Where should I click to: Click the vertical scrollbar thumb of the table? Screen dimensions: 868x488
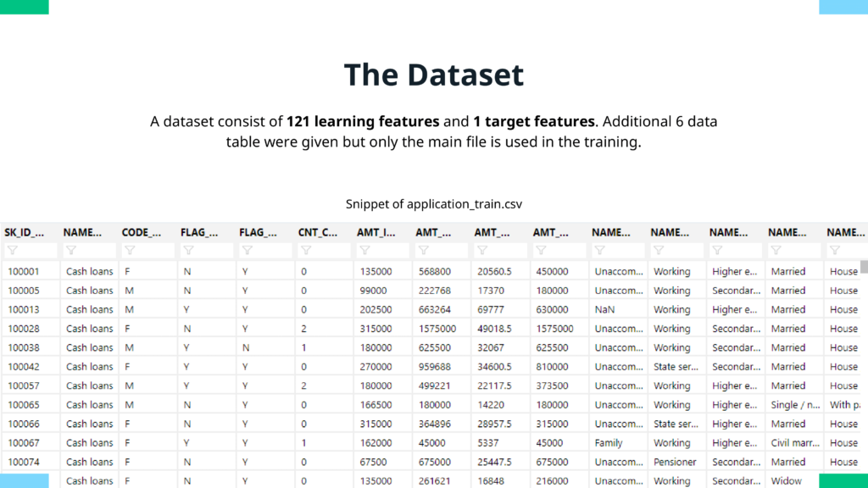coord(864,267)
